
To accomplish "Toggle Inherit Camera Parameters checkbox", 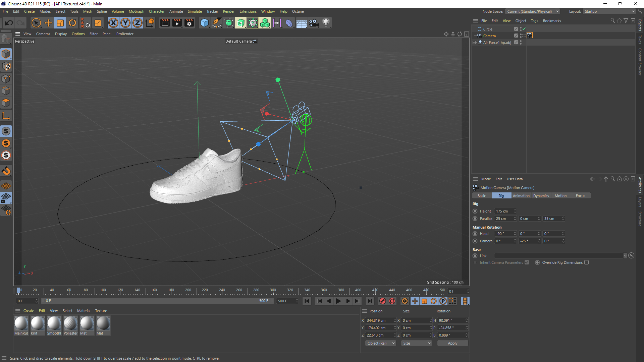I will 527,262.
